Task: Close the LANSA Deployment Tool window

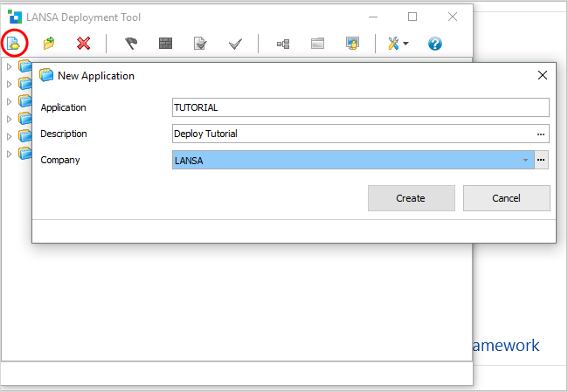Action: (x=452, y=17)
